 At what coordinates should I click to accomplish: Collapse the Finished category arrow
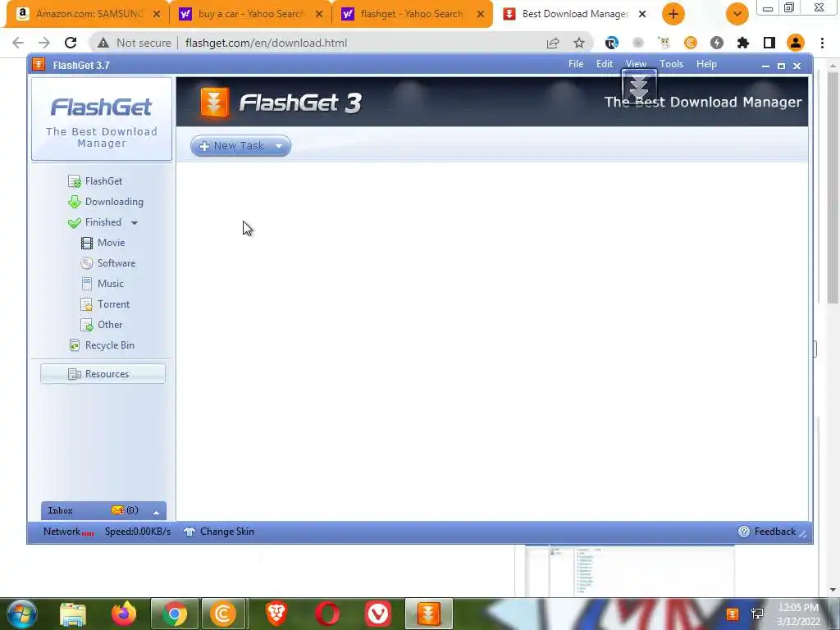click(135, 223)
